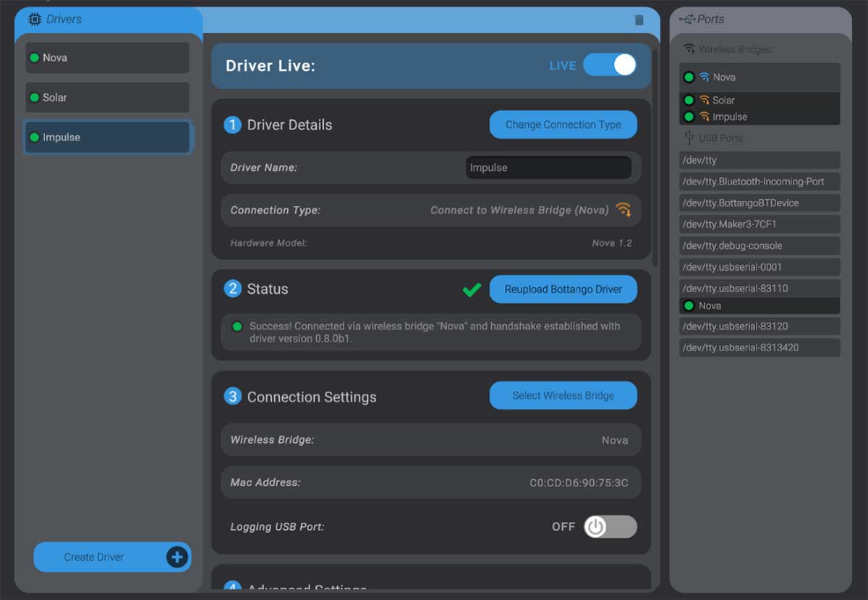Click the USB Ports header icon

pos(689,138)
